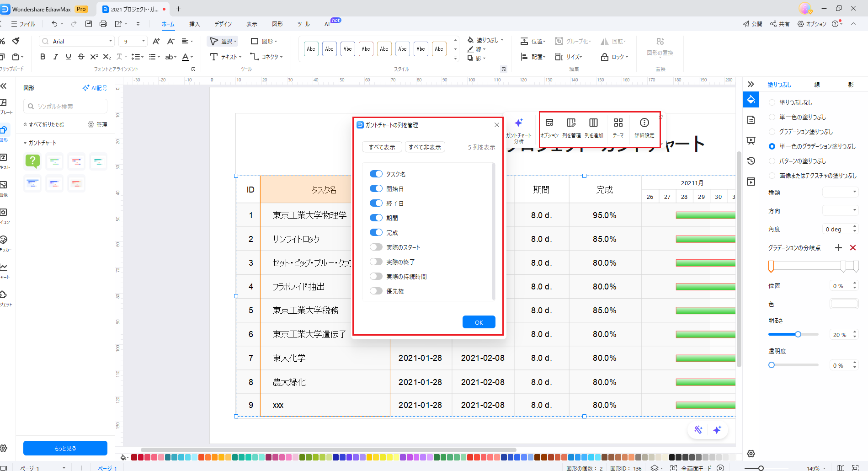
Task: Disable the タスク名 column toggle
Action: 376,174
